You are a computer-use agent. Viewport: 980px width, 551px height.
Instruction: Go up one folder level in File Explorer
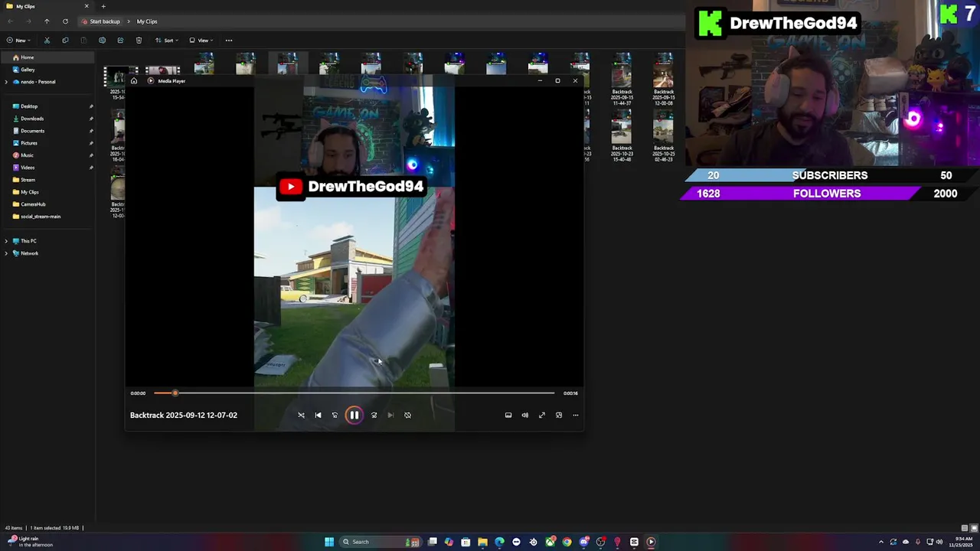point(47,21)
